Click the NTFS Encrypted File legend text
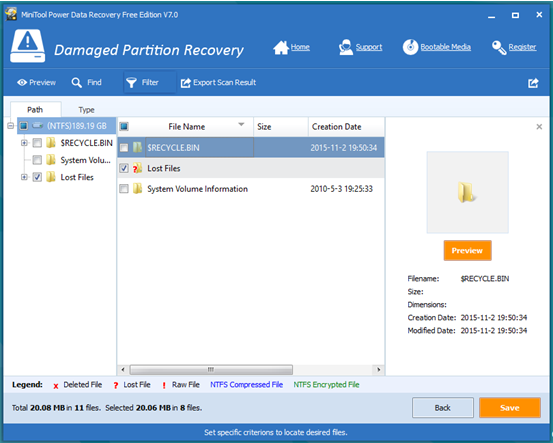The height and width of the screenshot is (443, 553). point(326,385)
